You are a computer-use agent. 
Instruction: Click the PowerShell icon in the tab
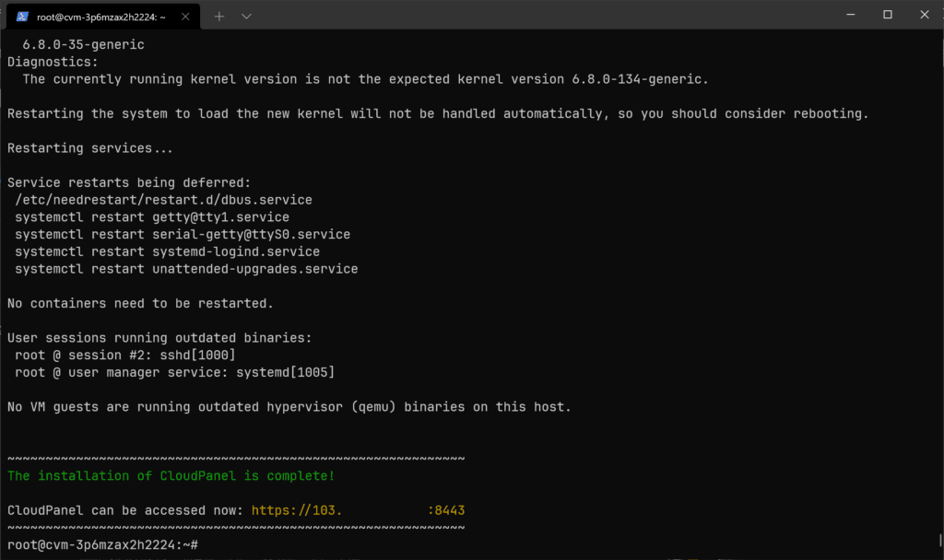(22, 17)
